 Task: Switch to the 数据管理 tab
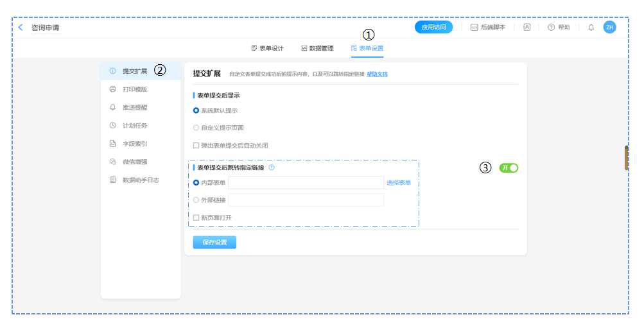coord(317,48)
